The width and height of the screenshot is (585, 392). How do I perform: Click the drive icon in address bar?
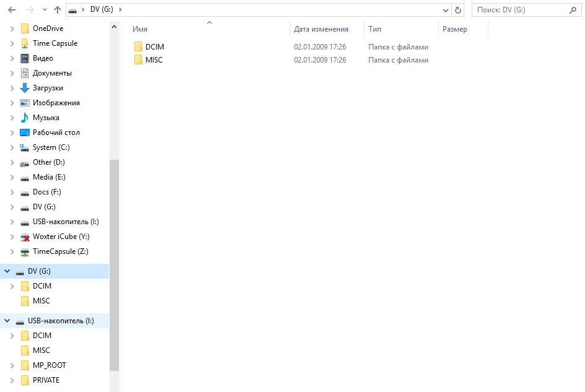tap(73, 10)
